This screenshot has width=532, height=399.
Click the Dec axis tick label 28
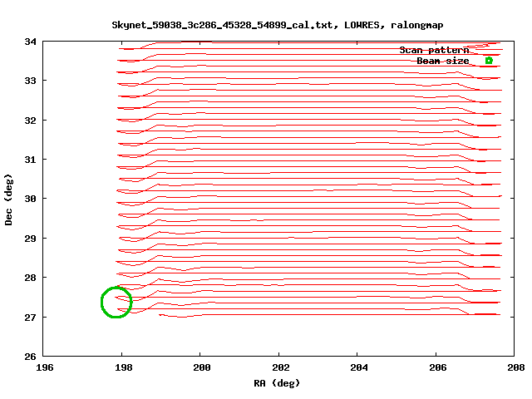30,278
